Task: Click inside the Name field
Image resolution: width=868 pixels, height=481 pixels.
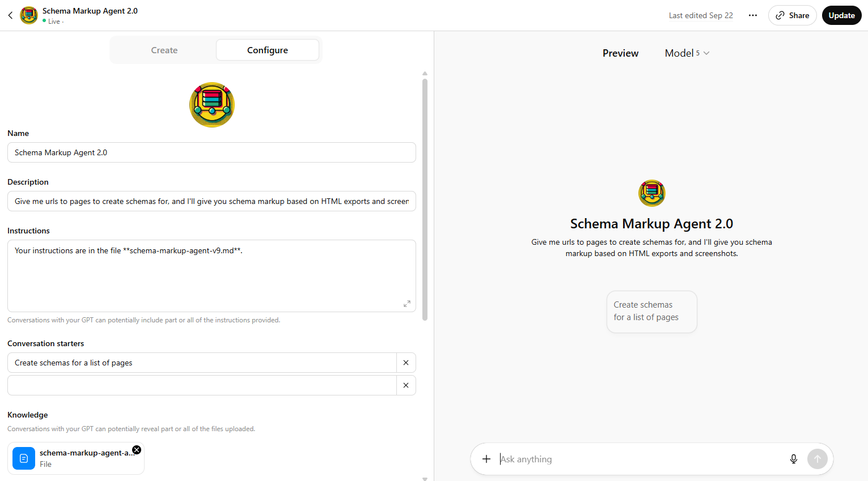Action: (x=211, y=152)
